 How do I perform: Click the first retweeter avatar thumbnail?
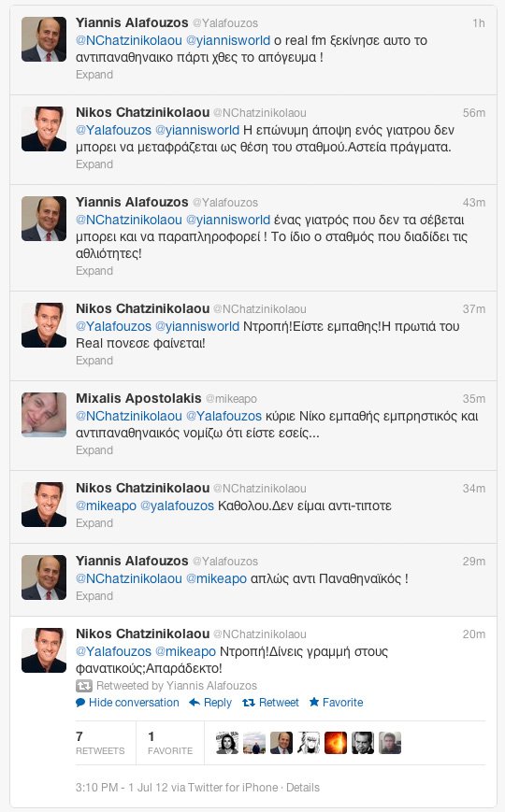point(227,743)
